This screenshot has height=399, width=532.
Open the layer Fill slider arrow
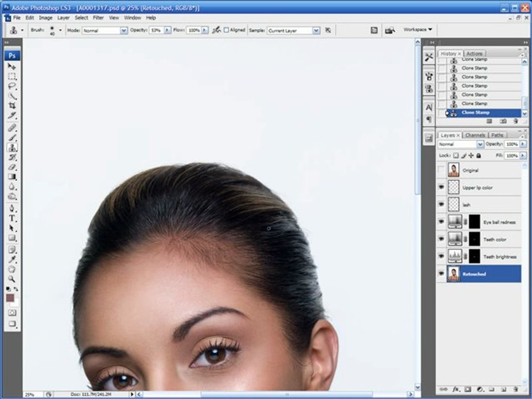[523, 155]
